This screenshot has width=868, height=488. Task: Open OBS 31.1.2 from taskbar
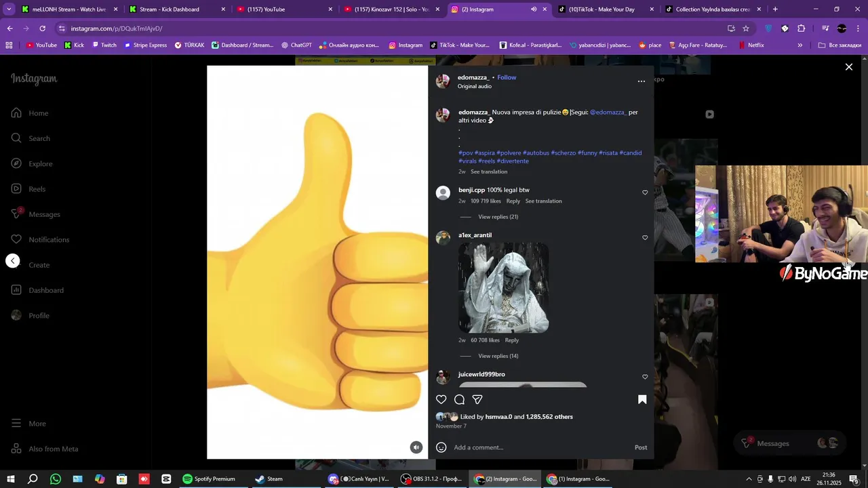pos(431,479)
